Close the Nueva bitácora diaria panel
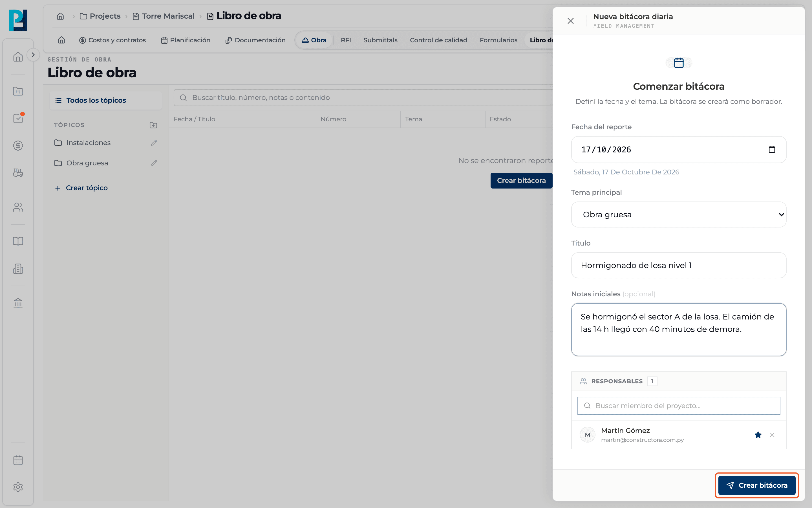The width and height of the screenshot is (812, 508). [570, 21]
